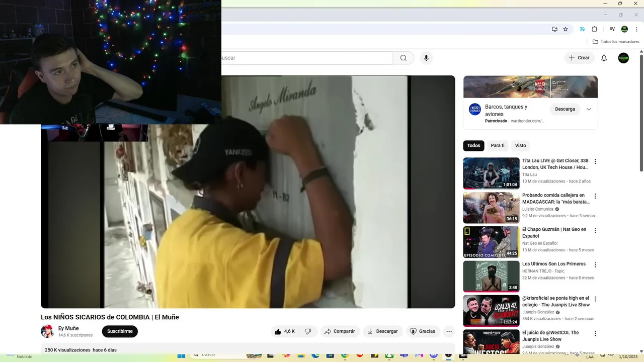Open YouTube notifications bell

(x=604, y=58)
